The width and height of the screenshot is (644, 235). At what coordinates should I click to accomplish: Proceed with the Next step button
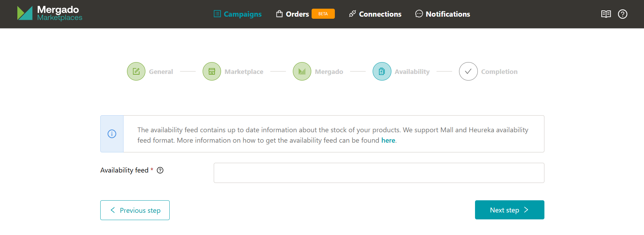(509, 210)
